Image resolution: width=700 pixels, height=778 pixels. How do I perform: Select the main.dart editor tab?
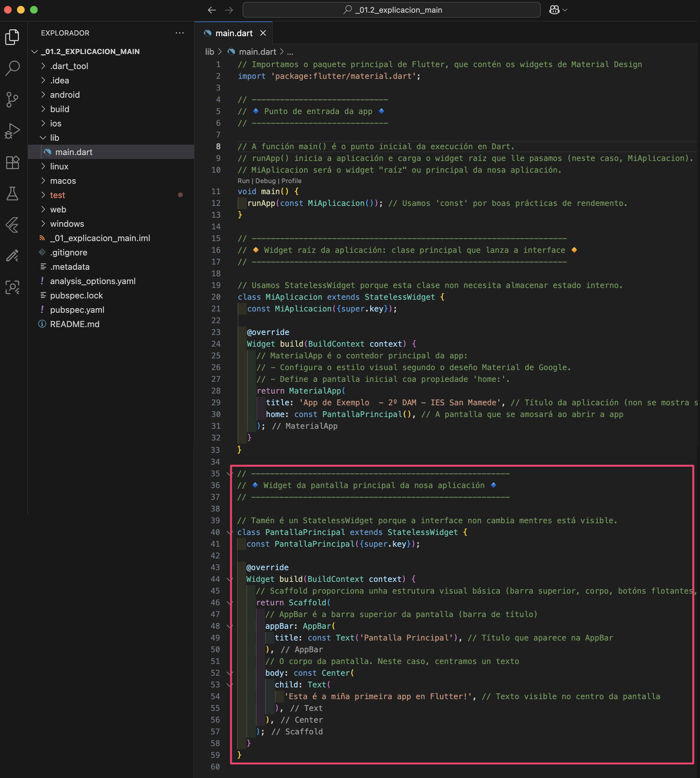tap(233, 33)
